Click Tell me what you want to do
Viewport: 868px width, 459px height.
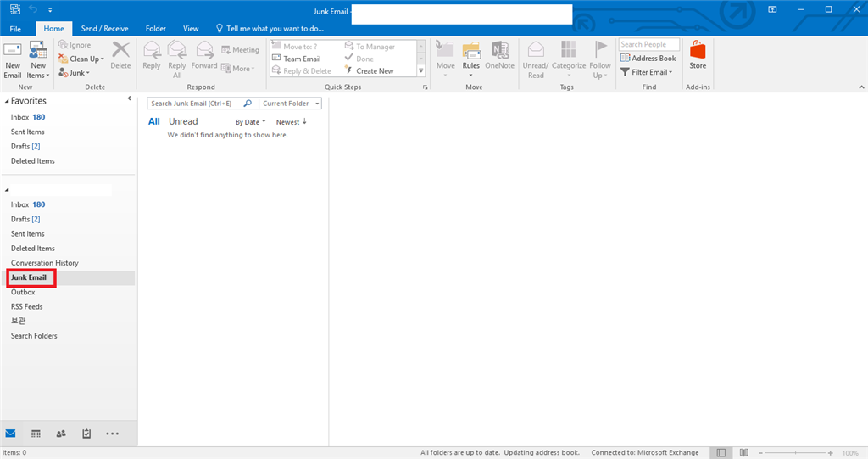point(270,28)
